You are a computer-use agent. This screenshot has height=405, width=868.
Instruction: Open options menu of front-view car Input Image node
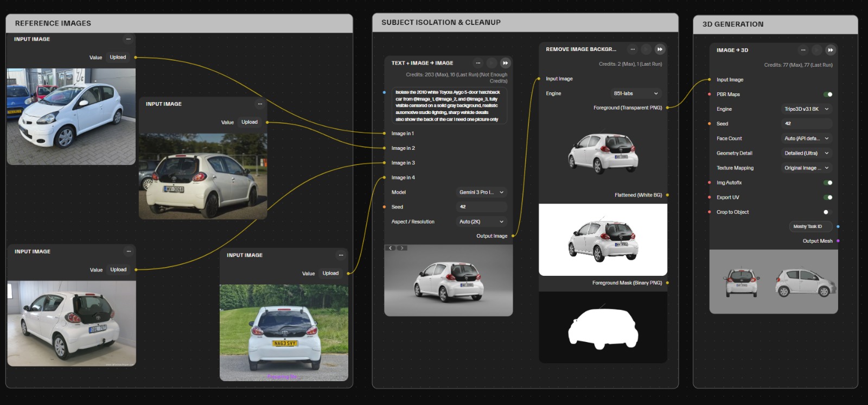pos(129,39)
